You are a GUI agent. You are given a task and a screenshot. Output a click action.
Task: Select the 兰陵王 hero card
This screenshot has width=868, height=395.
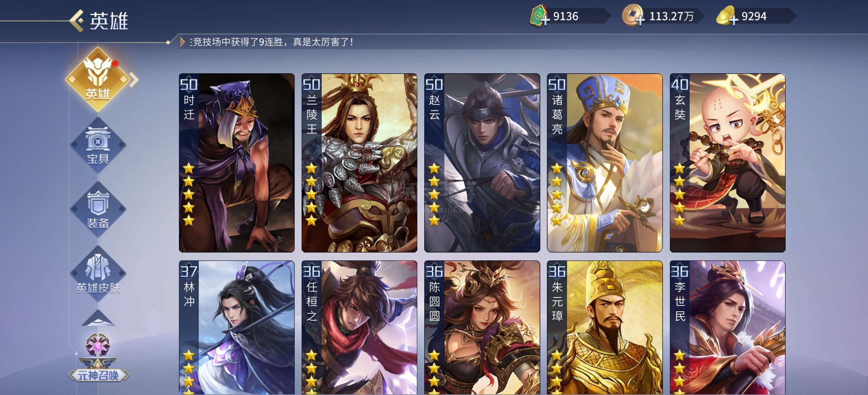[x=359, y=163]
